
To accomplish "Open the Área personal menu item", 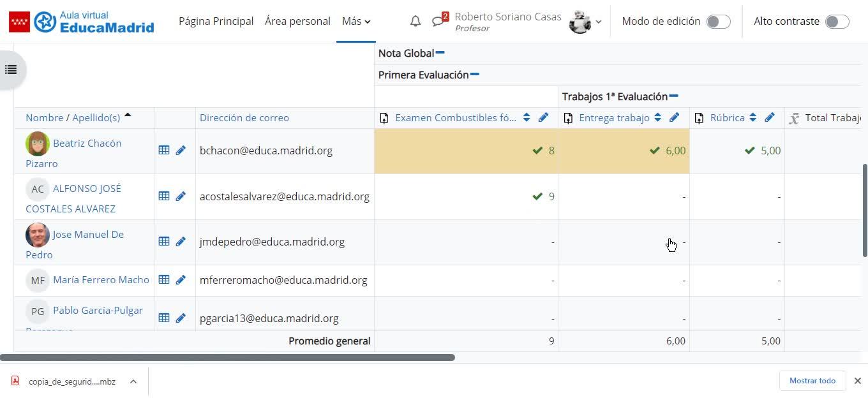I will click(297, 21).
